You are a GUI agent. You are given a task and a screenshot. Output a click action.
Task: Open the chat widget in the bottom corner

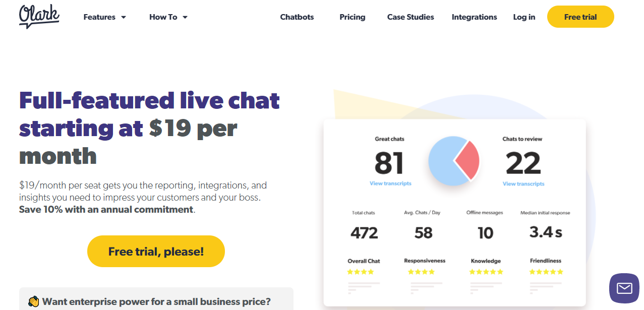pyautogui.click(x=624, y=288)
